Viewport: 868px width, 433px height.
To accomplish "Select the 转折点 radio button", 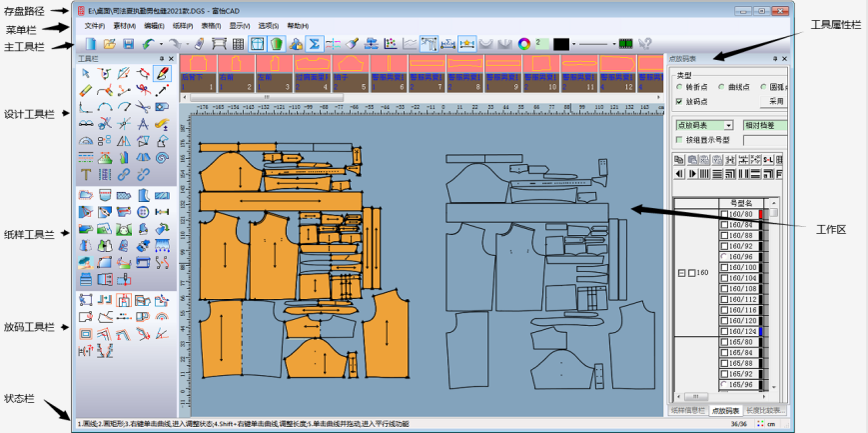I will pyautogui.click(x=680, y=87).
